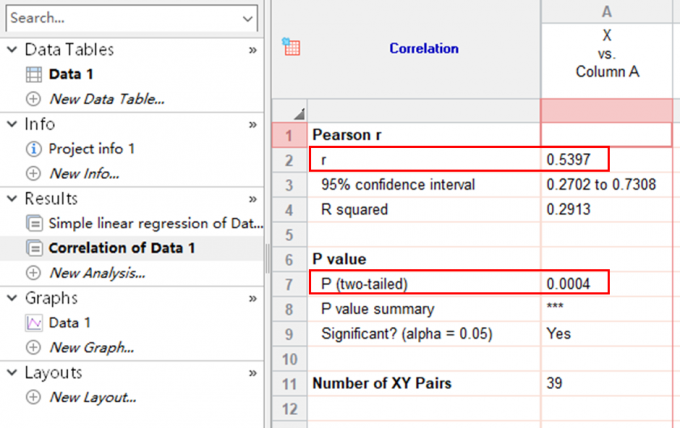Select row 7 header number

[289, 284]
